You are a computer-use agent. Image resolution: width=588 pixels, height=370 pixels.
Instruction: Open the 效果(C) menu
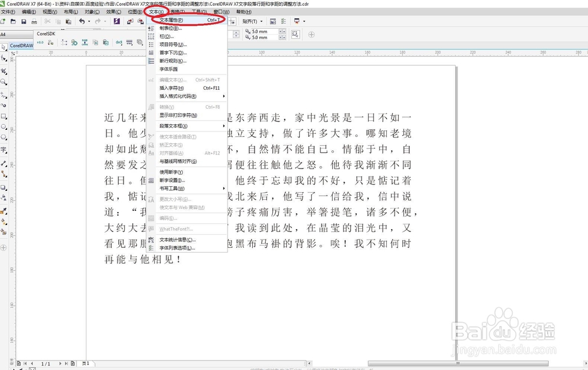[113, 12]
